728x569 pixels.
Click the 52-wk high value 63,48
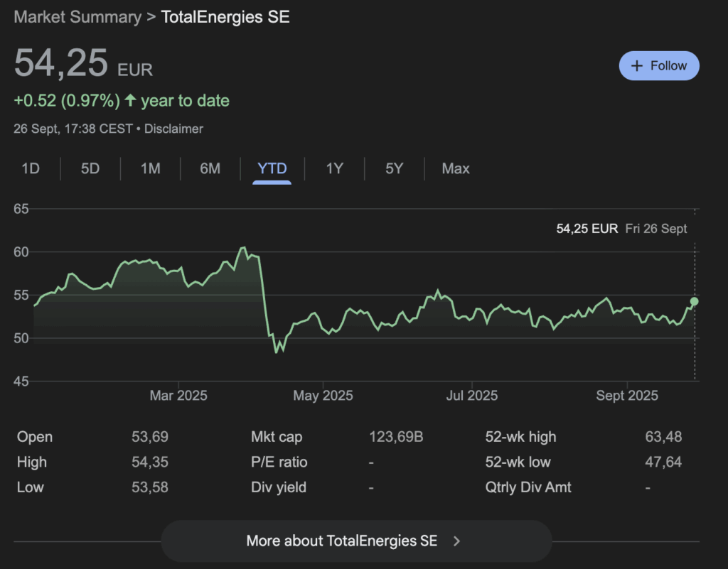tap(663, 437)
